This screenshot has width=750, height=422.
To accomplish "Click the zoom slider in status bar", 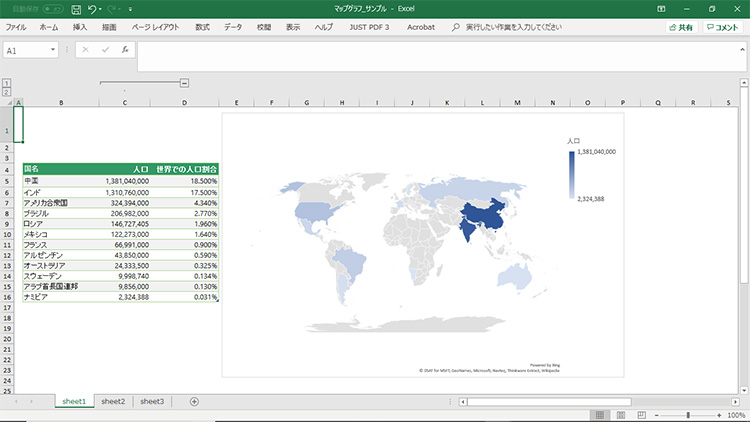I will click(x=688, y=414).
